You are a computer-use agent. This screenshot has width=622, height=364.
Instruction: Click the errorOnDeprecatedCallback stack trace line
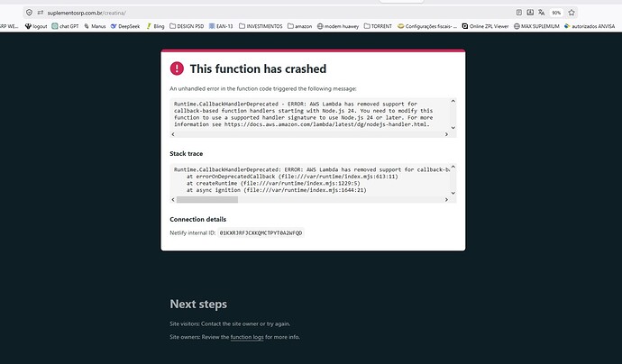pyautogui.click(x=292, y=177)
